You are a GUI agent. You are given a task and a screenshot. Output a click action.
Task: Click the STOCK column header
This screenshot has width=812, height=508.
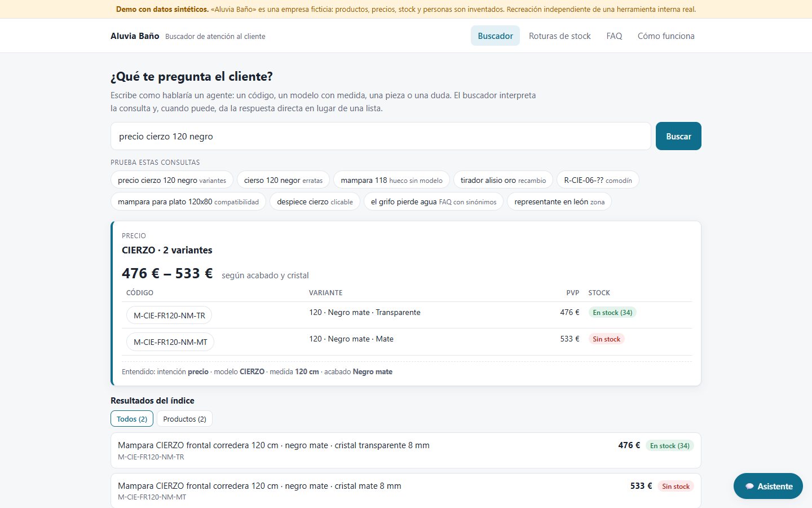(599, 292)
